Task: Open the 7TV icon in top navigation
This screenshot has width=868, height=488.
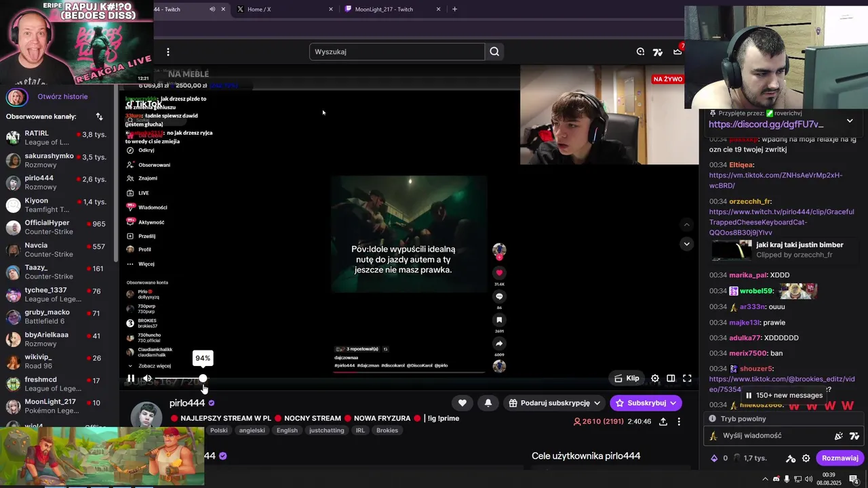Action: [657, 52]
